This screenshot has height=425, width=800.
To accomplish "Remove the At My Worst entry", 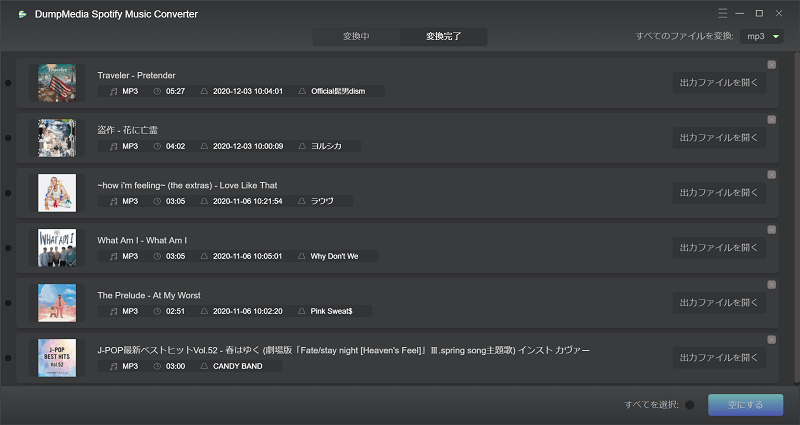I will pos(771,285).
